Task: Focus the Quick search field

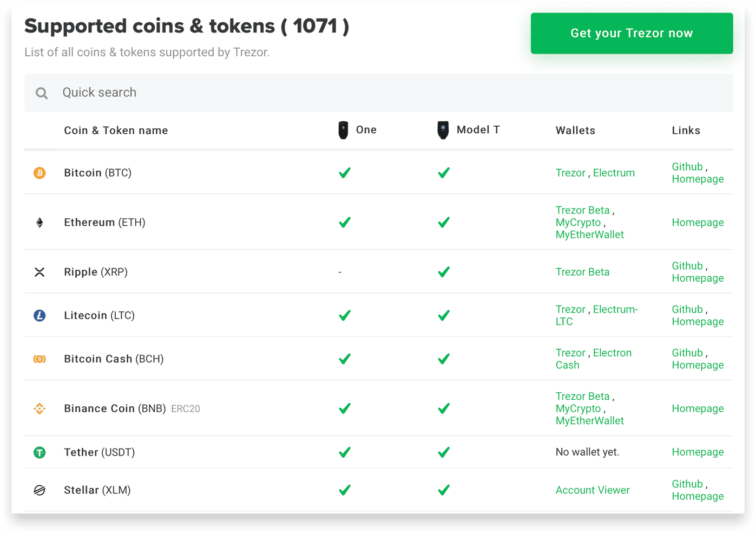Action: tap(379, 93)
